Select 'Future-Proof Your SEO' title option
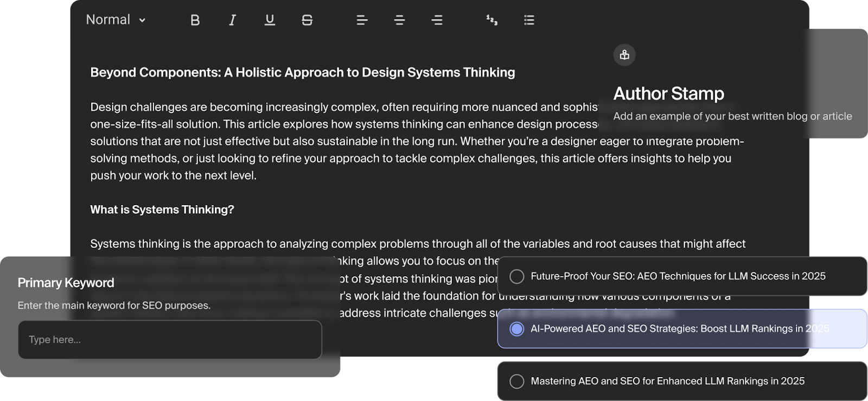This screenshot has width=868, height=401. [x=517, y=276]
